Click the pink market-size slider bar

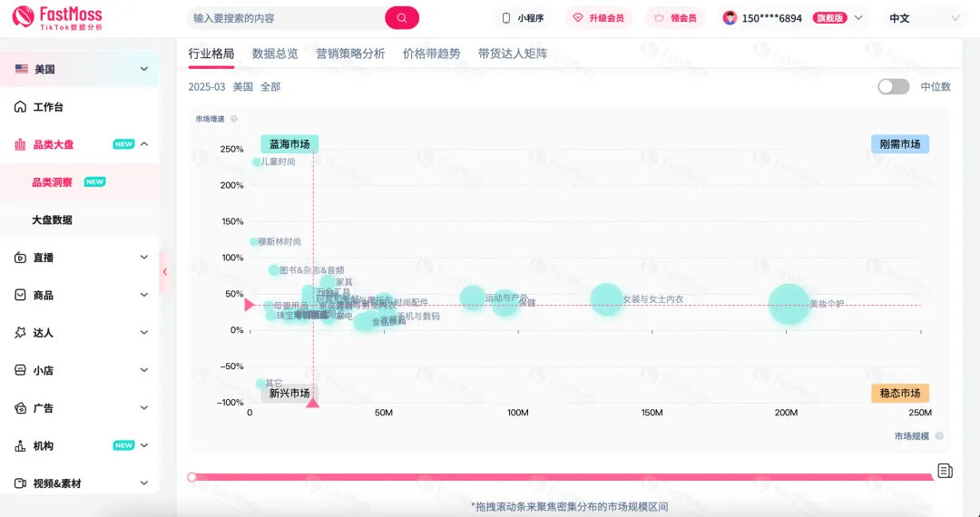(563, 477)
